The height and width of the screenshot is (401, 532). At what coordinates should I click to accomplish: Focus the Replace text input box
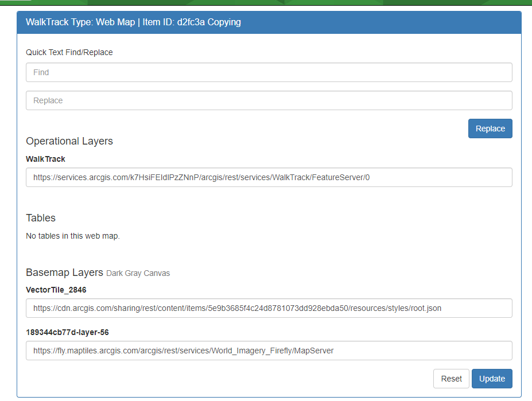coord(269,100)
